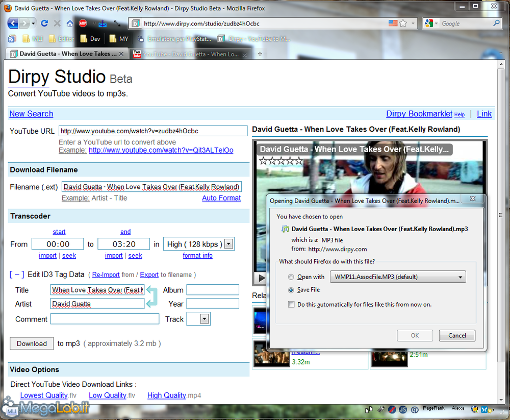This screenshot has height=420, width=510.
Task: Focus the YouTube URL input field
Action: click(x=153, y=131)
